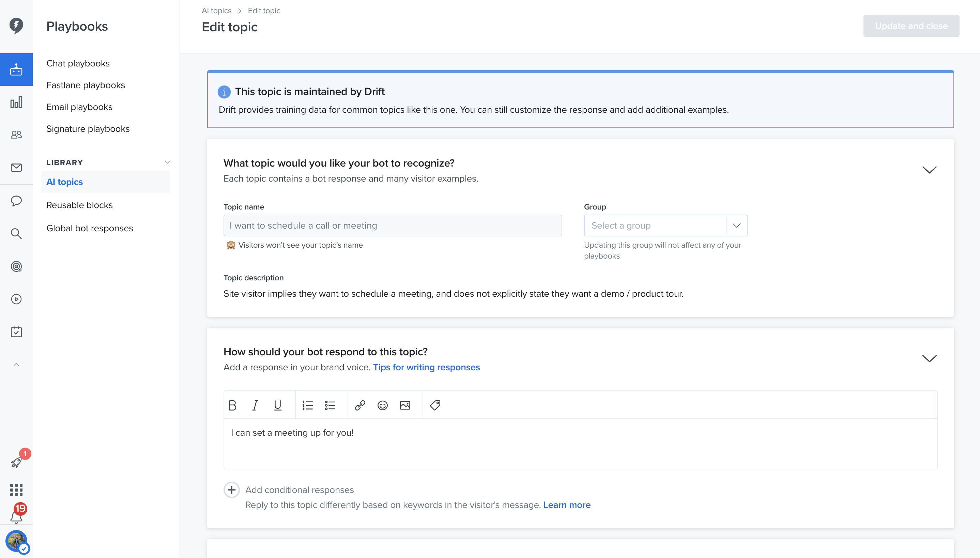The image size is (980, 558).
Task: Toggle bold formatting in response editor
Action: click(232, 405)
